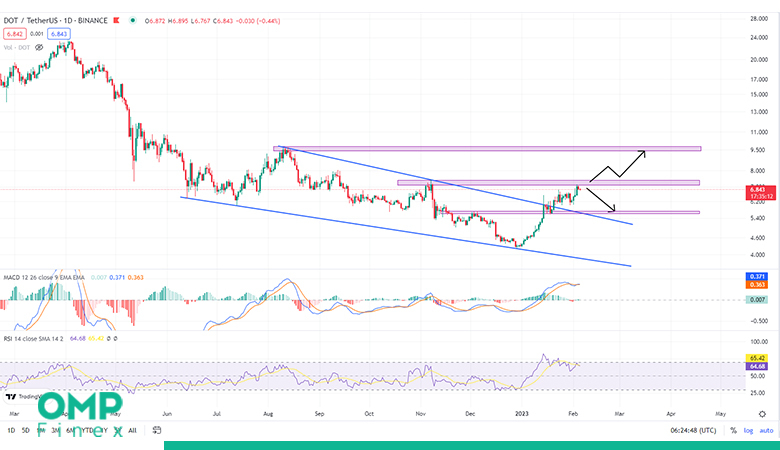Click orange 0.363 signal label on scale
Image resolution: width=780 pixels, height=450 pixels.
[x=757, y=284]
